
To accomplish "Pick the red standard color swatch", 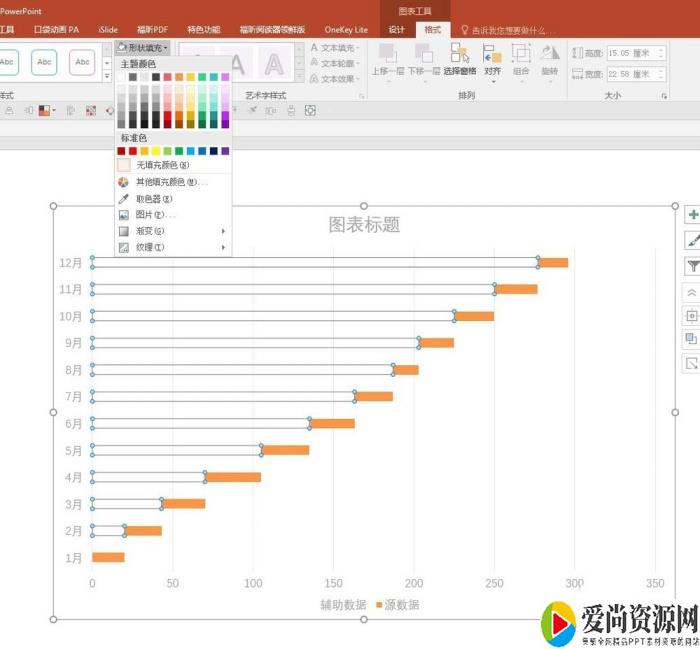I will coord(133,151).
